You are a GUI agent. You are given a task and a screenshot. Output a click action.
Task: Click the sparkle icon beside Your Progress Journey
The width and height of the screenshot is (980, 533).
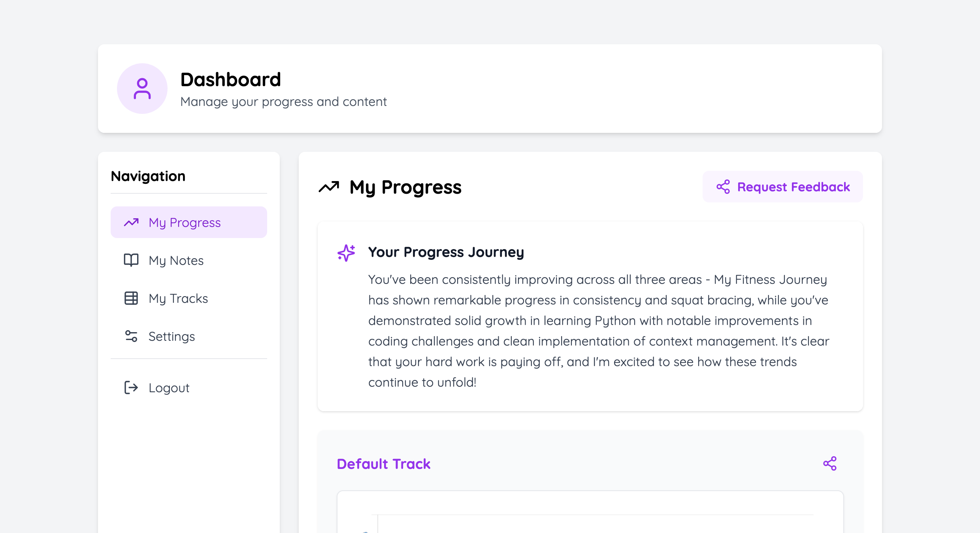tap(345, 252)
